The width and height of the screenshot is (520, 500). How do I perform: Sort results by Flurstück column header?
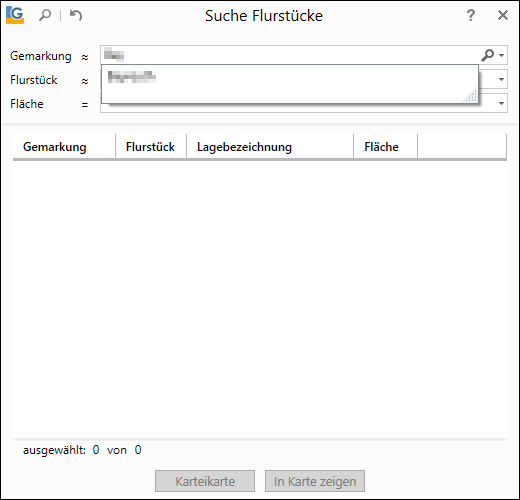151,147
